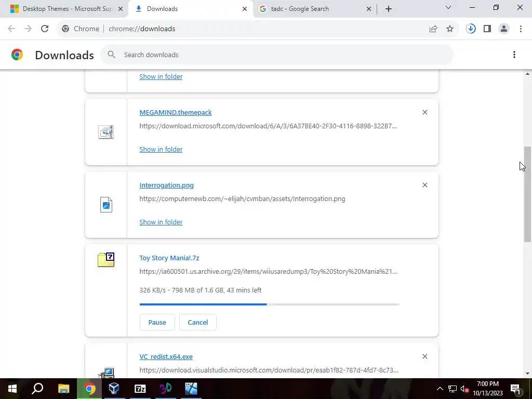Viewport: 532px width, 399px height.
Task: Open File Explorer from taskbar
Action: [x=63, y=389]
